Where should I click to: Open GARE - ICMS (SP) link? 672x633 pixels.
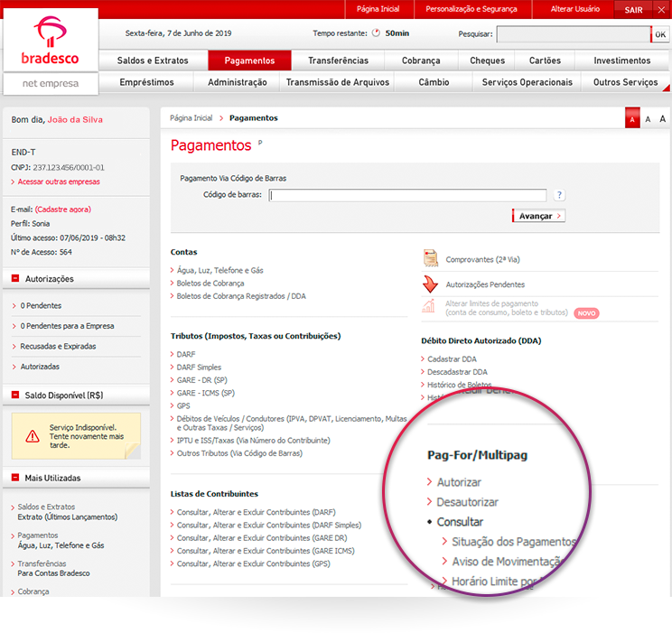(206, 393)
